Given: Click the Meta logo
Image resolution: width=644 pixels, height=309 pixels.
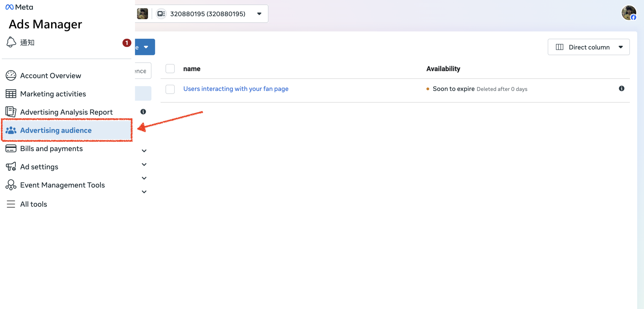Looking at the screenshot, I should [x=19, y=7].
